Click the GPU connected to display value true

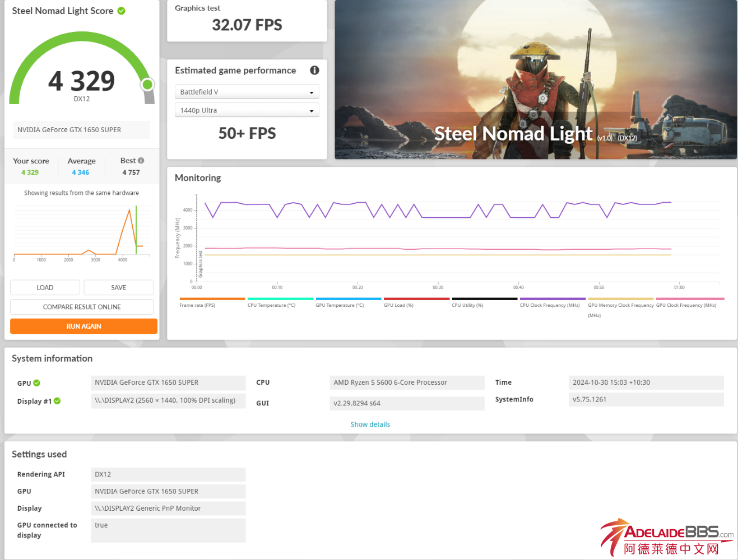168,530
